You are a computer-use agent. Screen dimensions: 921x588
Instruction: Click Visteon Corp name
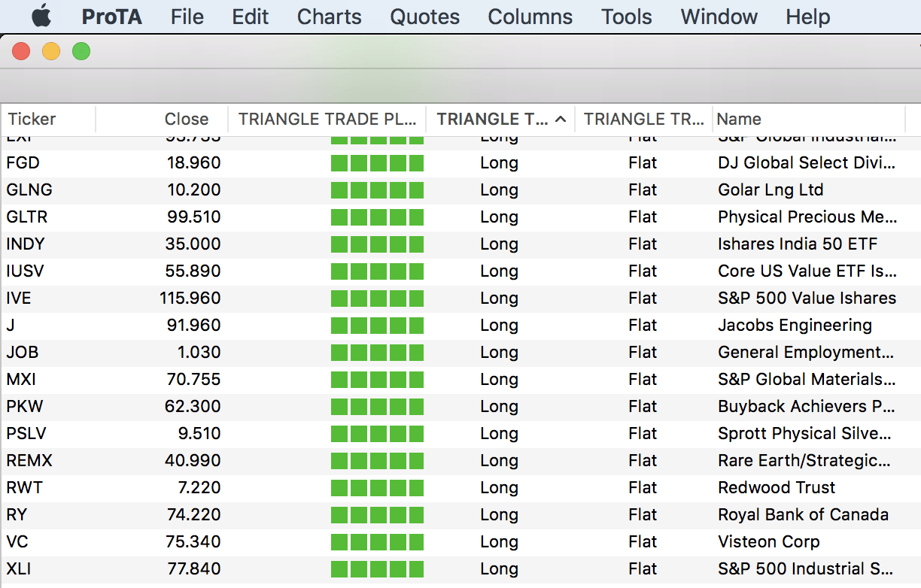point(769,541)
